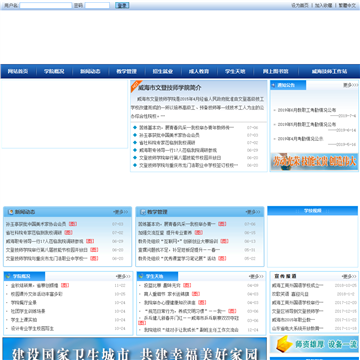Viewport: 360px width, 360px height.
Task: Open the 校园课外文体活动丰富多彩 item
Action: [x=37, y=294]
